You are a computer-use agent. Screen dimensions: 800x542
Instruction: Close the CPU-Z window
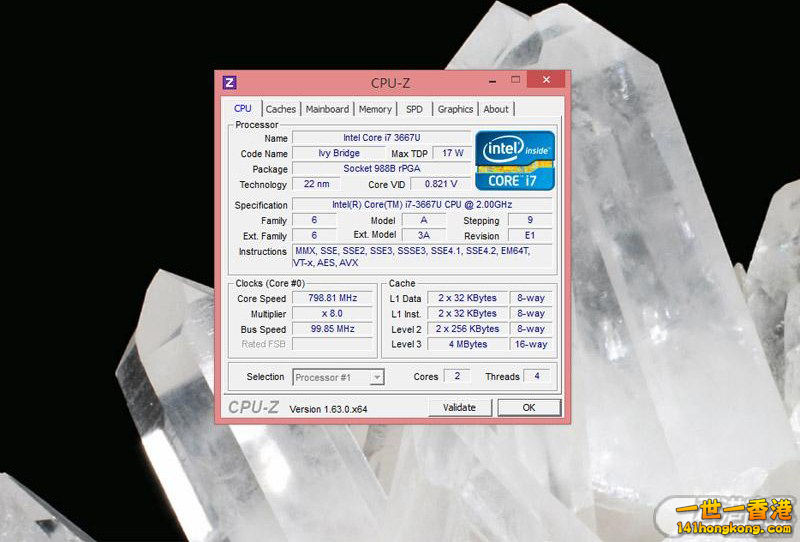(545, 80)
